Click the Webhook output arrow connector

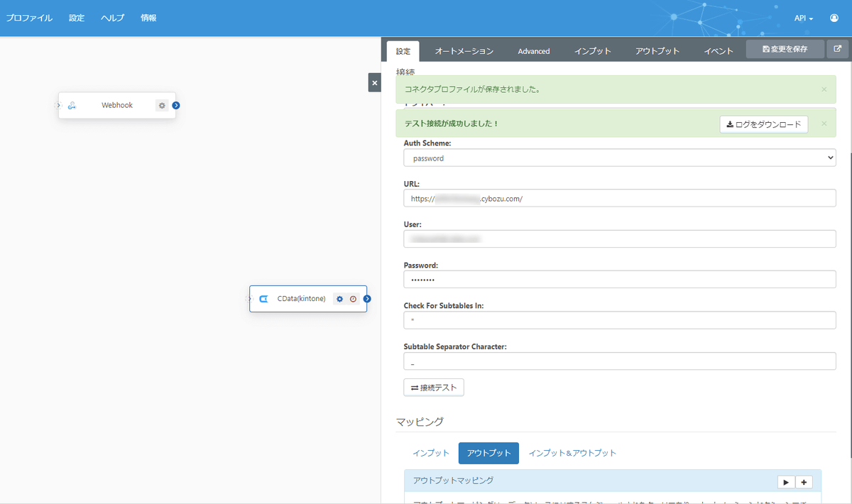pyautogui.click(x=176, y=106)
